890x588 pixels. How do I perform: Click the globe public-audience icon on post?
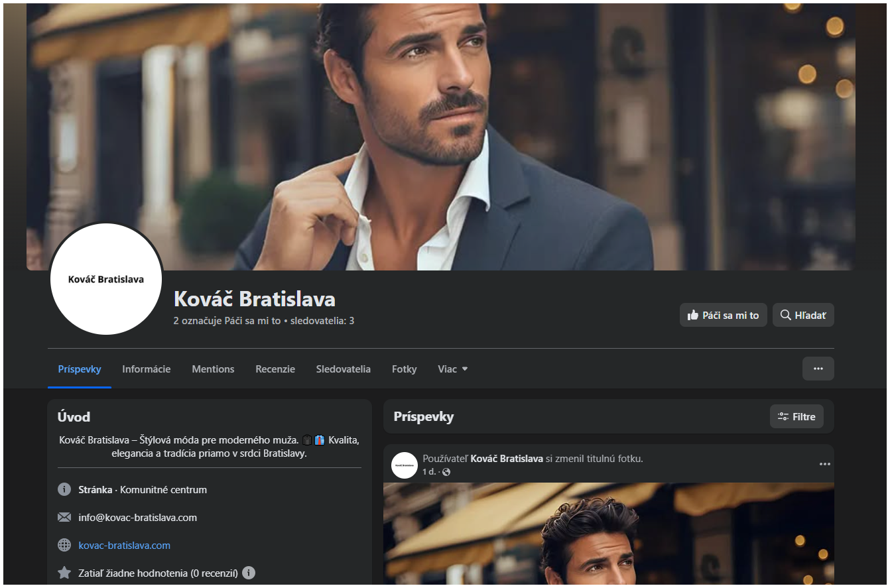[x=446, y=472]
